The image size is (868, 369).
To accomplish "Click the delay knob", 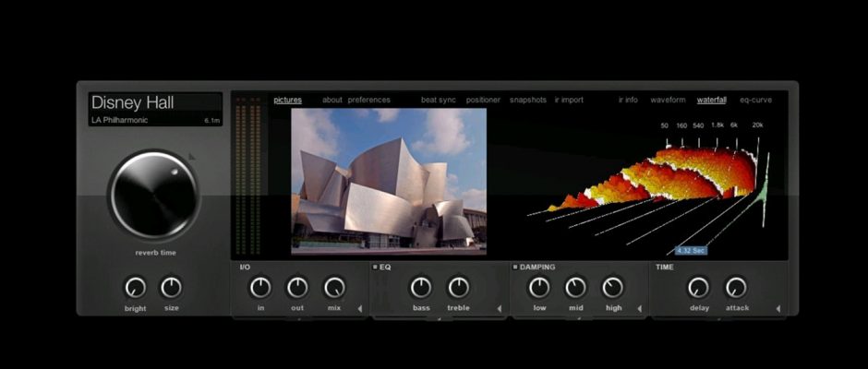I will 699,288.
